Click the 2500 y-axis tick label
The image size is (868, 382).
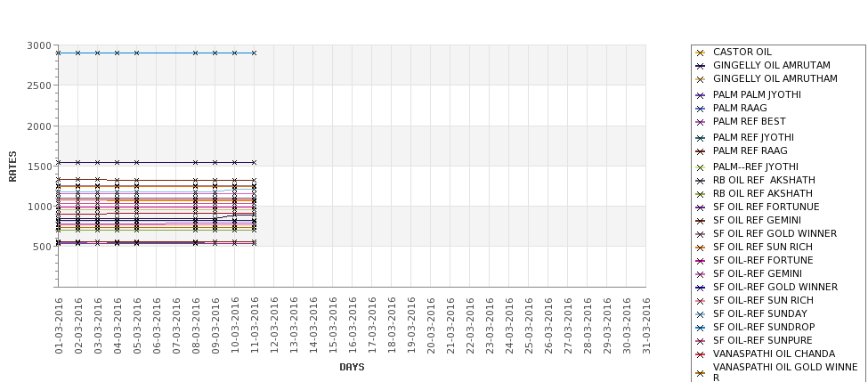tap(39, 85)
